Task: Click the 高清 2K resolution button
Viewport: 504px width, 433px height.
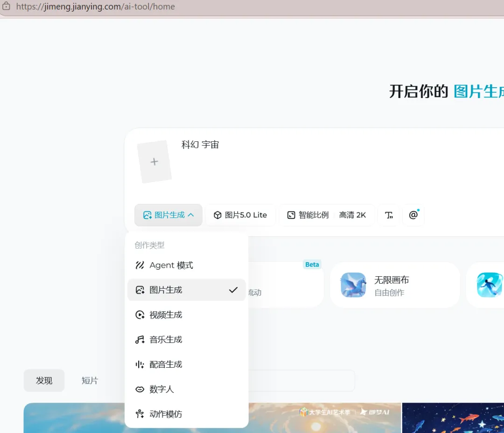Action: point(353,215)
